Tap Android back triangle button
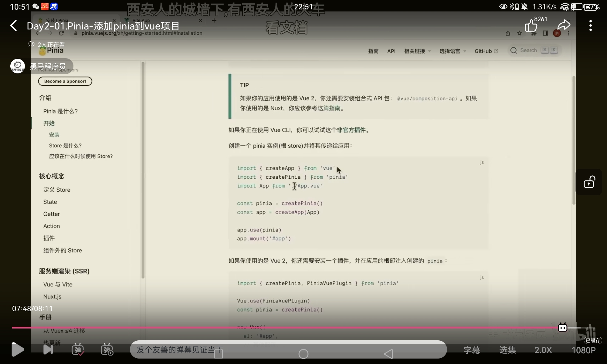The width and height of the screenshot is (607, 364). pos(388,354)
